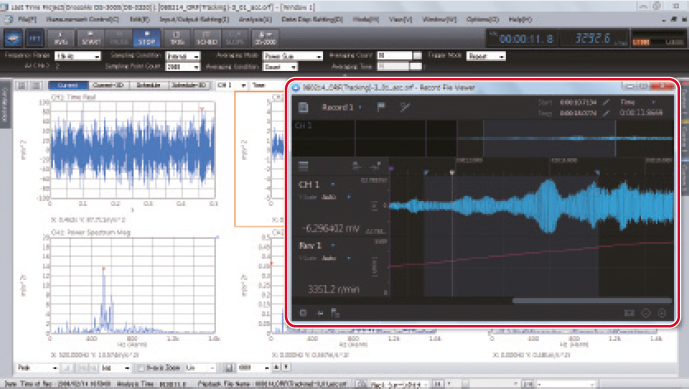The height and width of the screenshot is (389, 689).
Task: Click the Averaging Count input field
Action: [x=395, y=56]
